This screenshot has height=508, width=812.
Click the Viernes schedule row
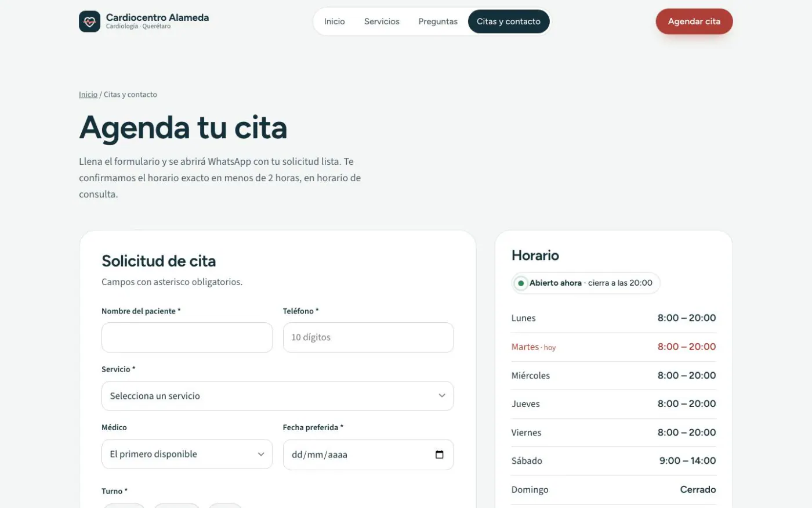pyautogui.click(x=614, y=433)
